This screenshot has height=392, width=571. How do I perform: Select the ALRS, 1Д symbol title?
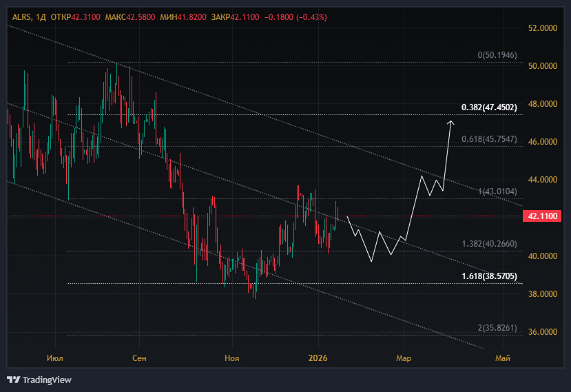point(29,17)
